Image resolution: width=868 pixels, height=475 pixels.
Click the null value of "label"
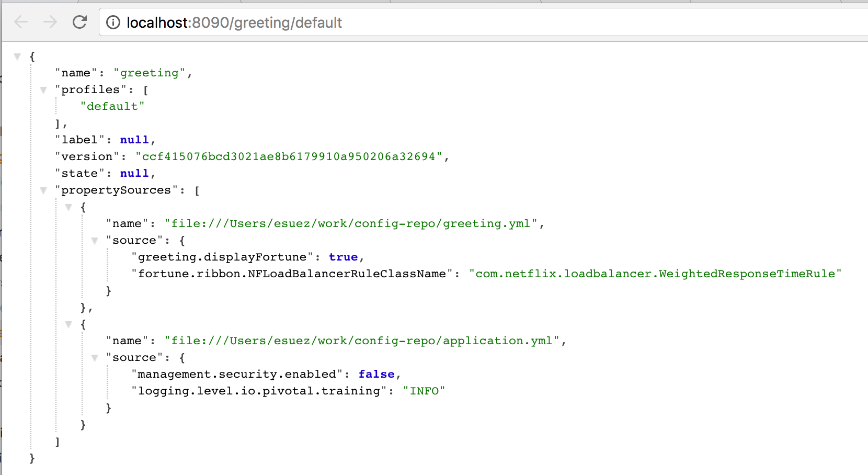[x=134, y=140]
